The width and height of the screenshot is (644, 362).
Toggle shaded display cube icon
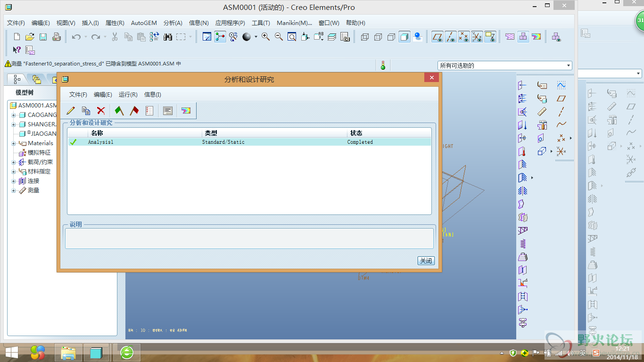point(405,37)
